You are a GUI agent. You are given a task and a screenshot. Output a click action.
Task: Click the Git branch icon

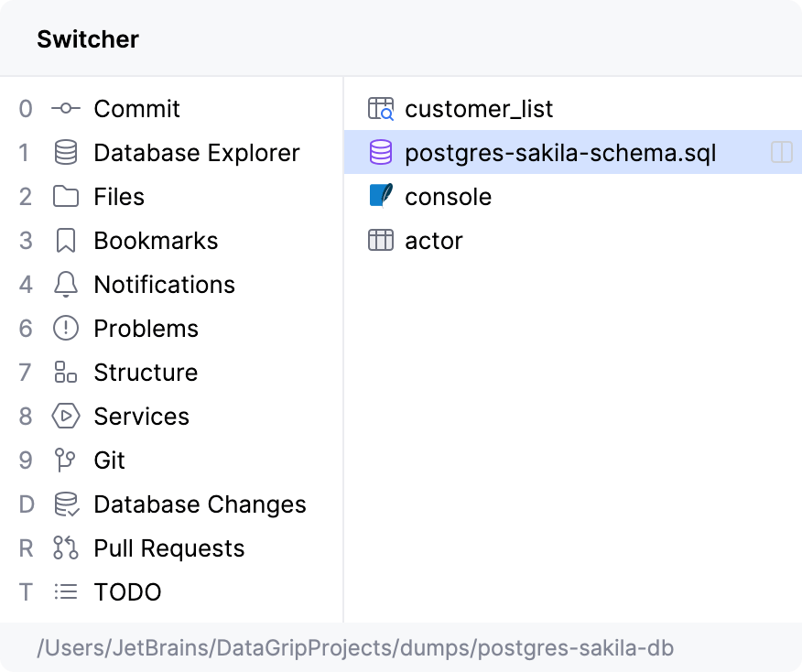66,461
